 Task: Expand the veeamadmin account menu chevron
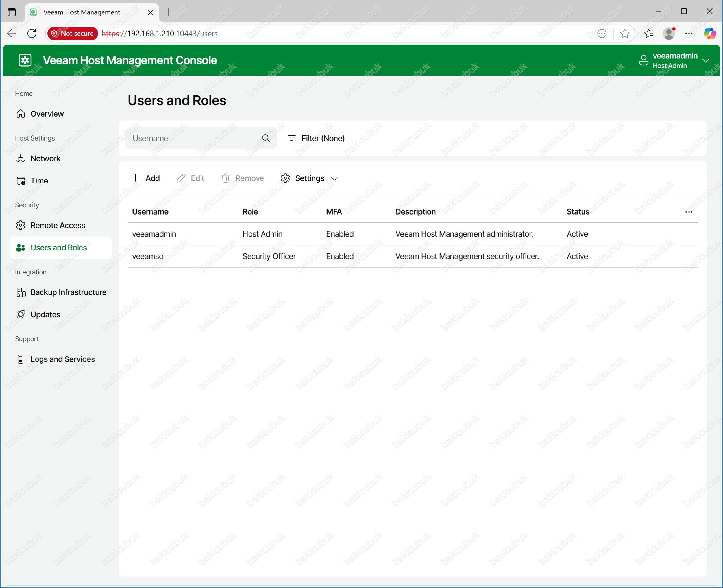coord(706,61)
